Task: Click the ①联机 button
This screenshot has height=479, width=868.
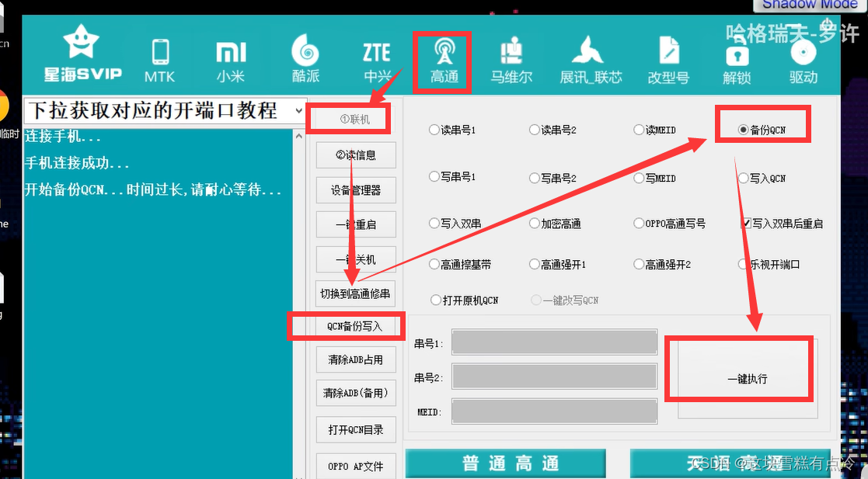Action: [355, 119]
